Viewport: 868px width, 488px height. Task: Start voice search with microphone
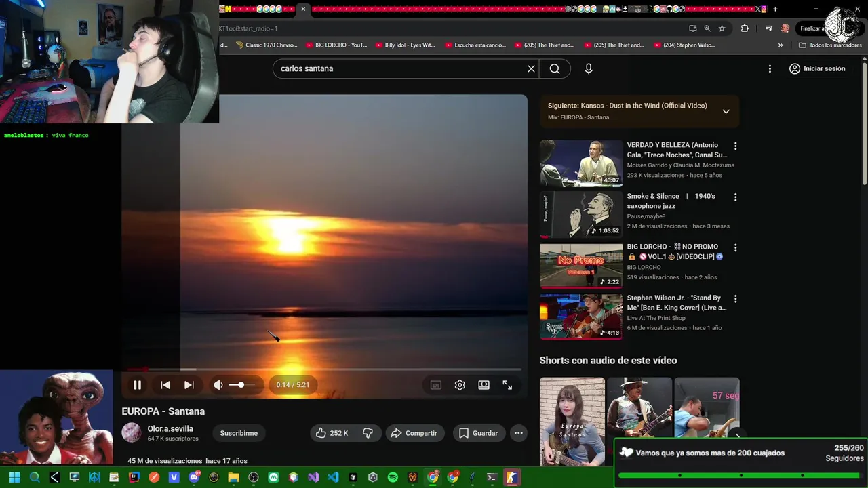click(x=589, y=68)
